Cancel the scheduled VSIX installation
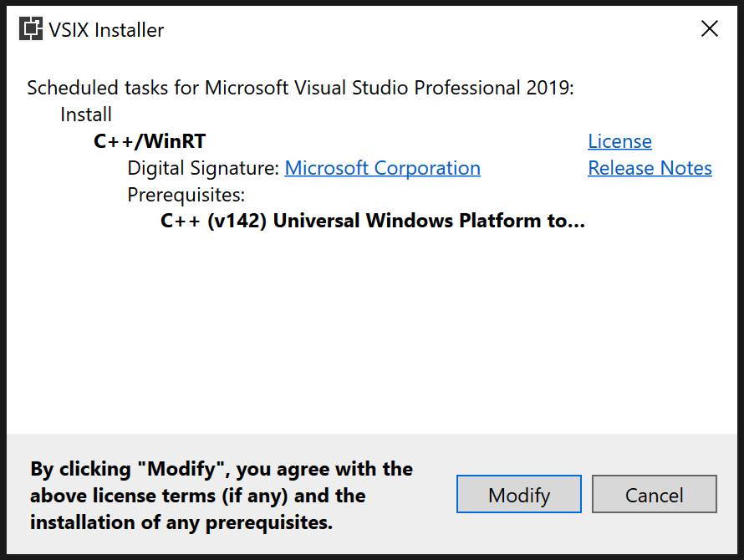This screenshot has width=744, height=560. pos(654,494)
